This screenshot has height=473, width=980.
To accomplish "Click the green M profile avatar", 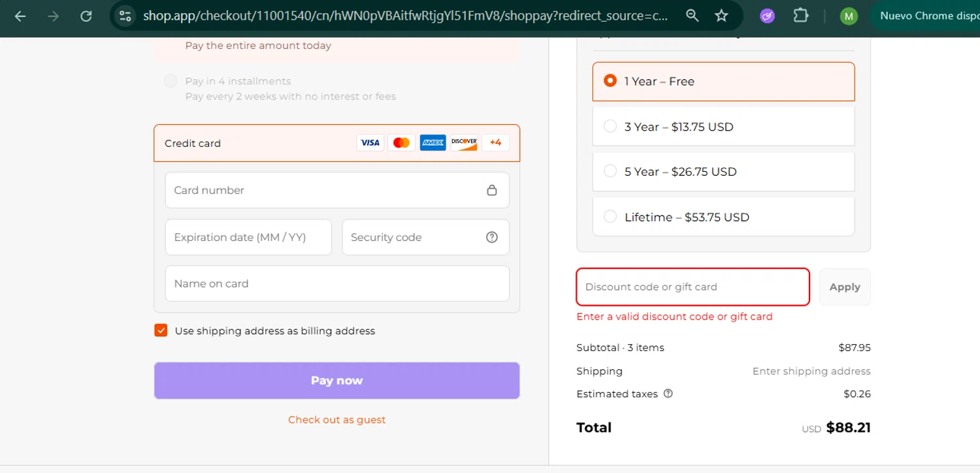I will (x=849, y=16).
